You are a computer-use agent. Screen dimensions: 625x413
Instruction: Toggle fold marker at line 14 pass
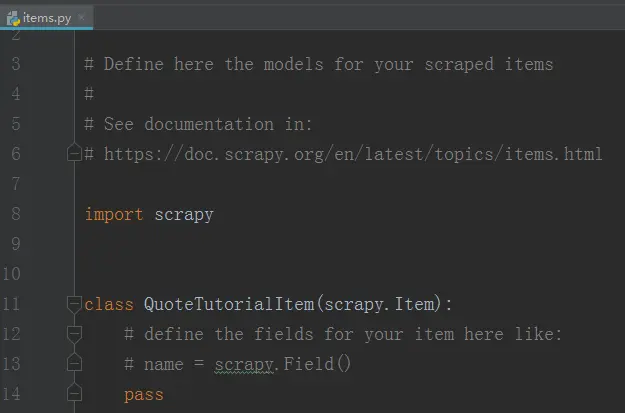point(75,393)
